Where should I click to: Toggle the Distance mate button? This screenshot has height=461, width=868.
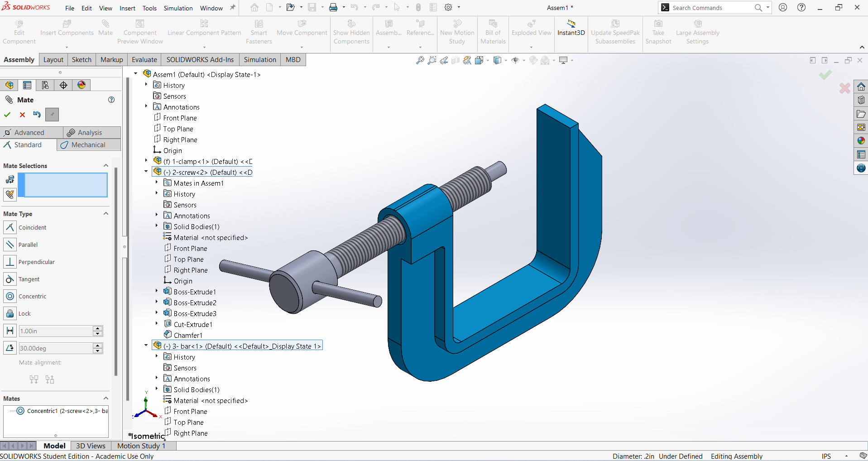[10, 331]
